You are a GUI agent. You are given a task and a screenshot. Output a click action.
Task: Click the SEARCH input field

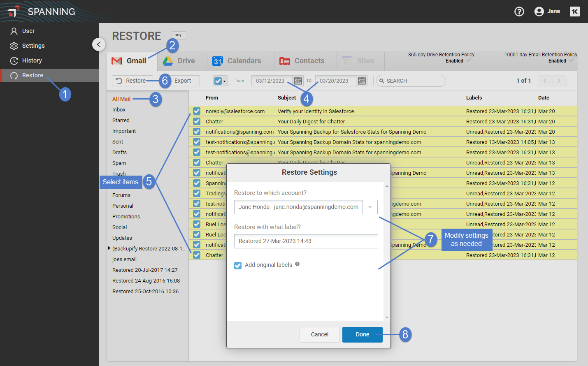pos(411,81)
